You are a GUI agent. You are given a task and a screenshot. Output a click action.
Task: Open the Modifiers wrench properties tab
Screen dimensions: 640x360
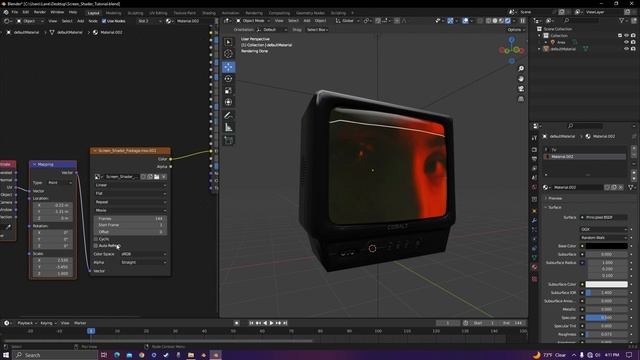point(534,220)
